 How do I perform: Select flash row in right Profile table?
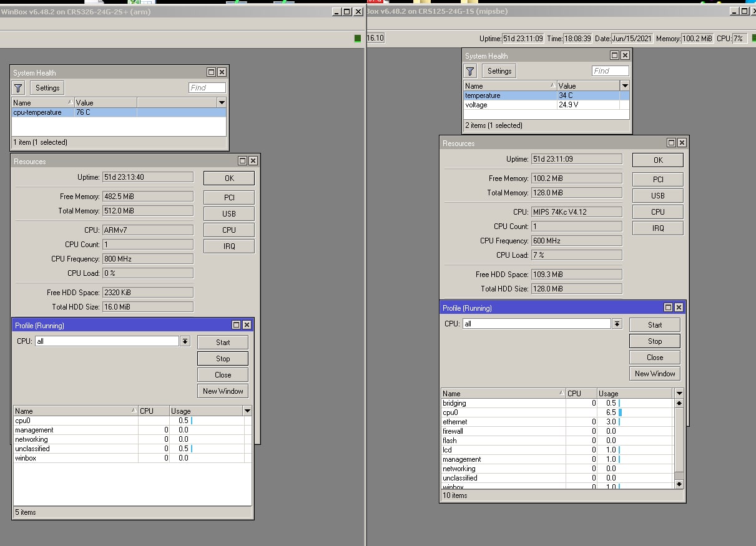click(x=557, y=441)
